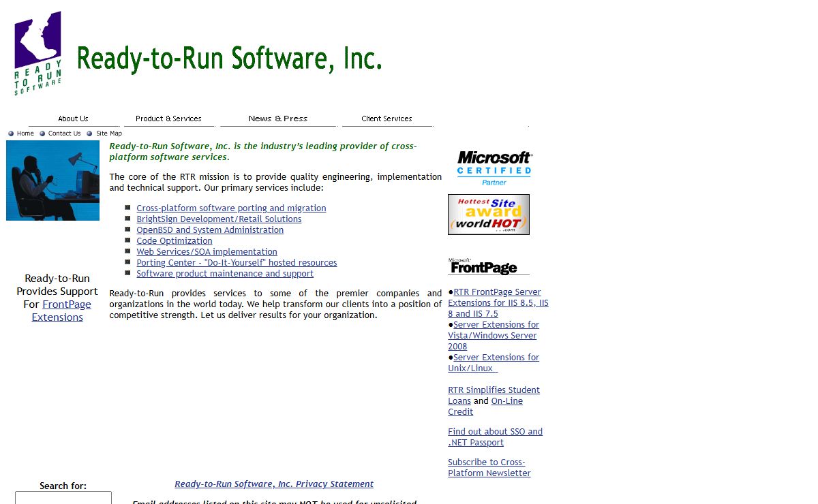
Task: Open RTR FrontPage Server Extensions for IIS
Action: pos(498,303)
